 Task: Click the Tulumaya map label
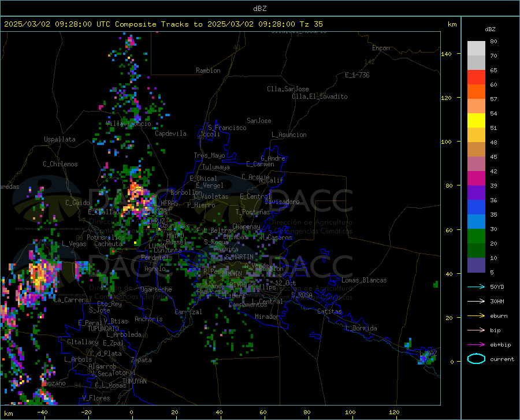(x=216, y=167)
